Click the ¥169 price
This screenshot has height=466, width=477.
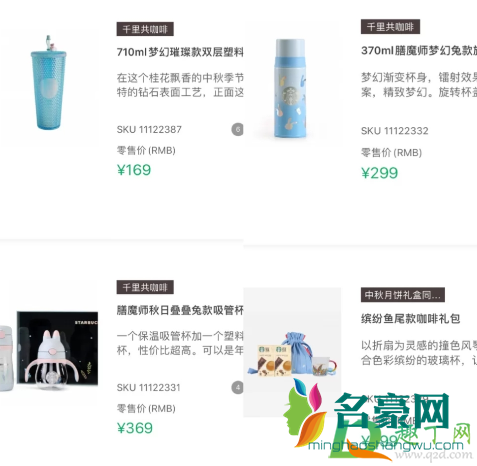[134, 170]
